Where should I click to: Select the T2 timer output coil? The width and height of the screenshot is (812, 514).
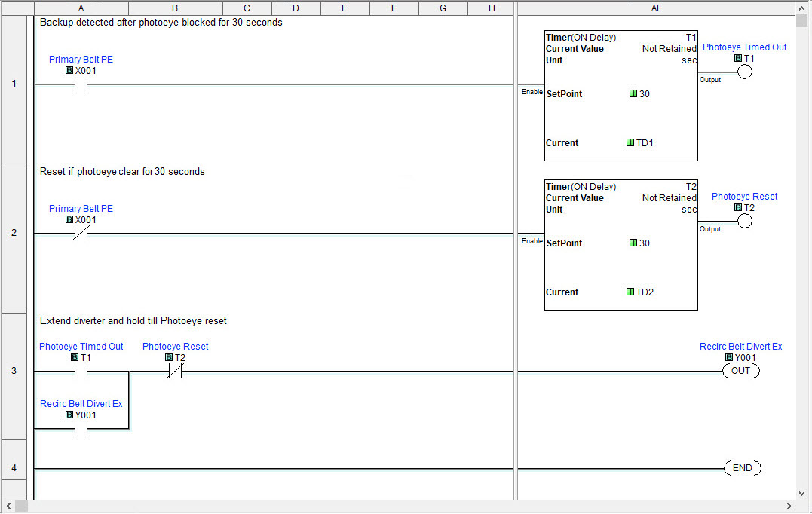pos(745,221)
